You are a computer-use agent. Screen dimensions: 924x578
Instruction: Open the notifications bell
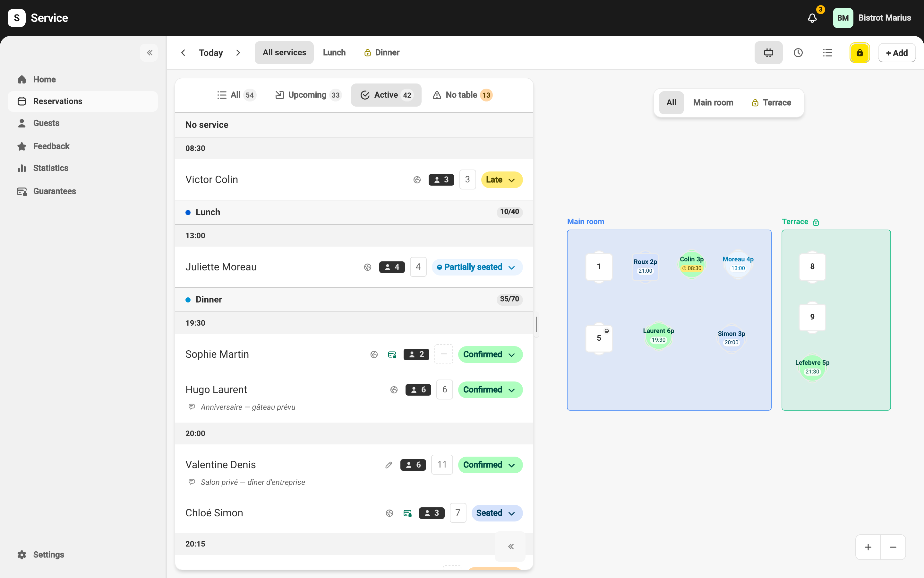[x=812, y=18]
